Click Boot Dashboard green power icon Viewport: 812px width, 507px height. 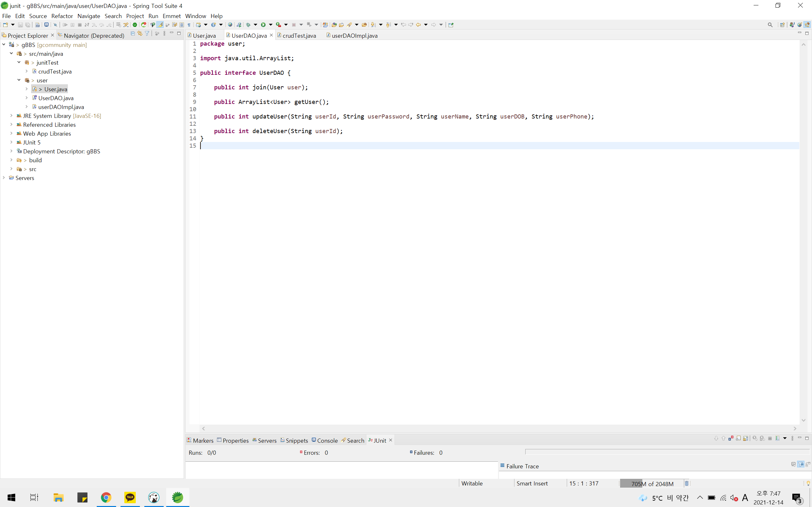135,25
